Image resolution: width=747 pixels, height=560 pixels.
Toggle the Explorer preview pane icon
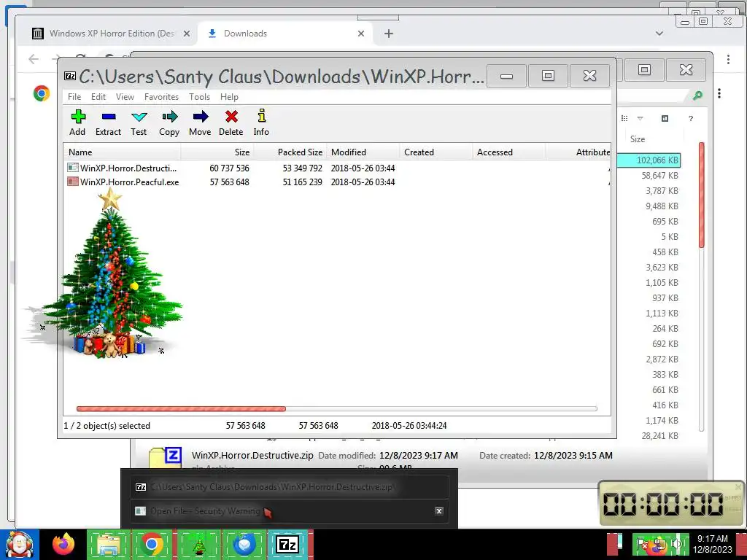pyautogui.click(x=665, y=118)
